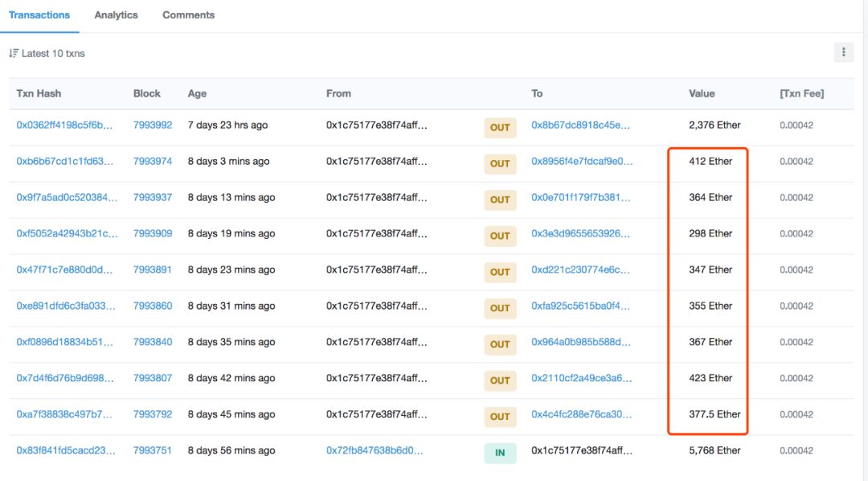Image resolution: width=868 pixels, height=481 pixels.
Task: Open the Comments tab
Action: coord(188,15)
